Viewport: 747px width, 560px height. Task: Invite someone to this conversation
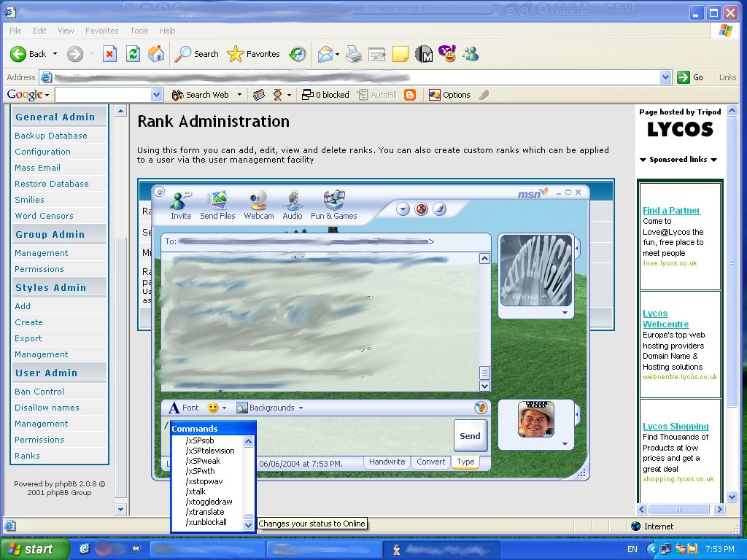[x=181, y=204]
